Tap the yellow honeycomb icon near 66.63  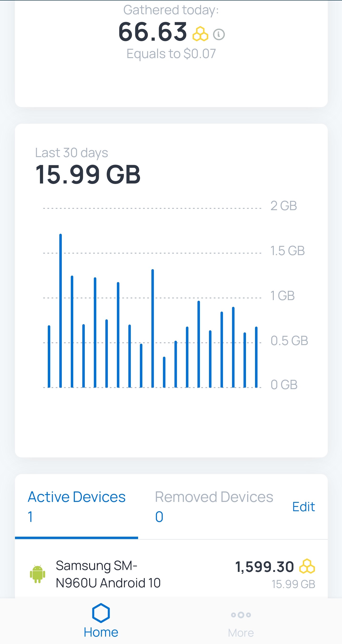(200, 34)
